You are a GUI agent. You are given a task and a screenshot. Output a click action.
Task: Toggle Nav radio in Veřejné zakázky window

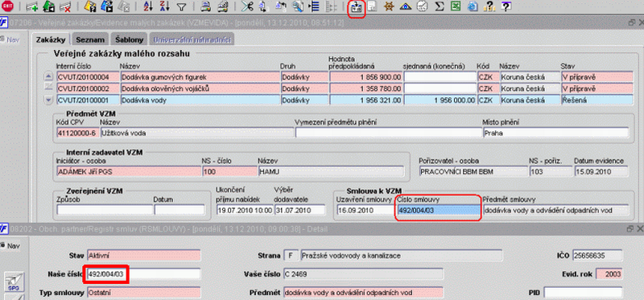3,39
